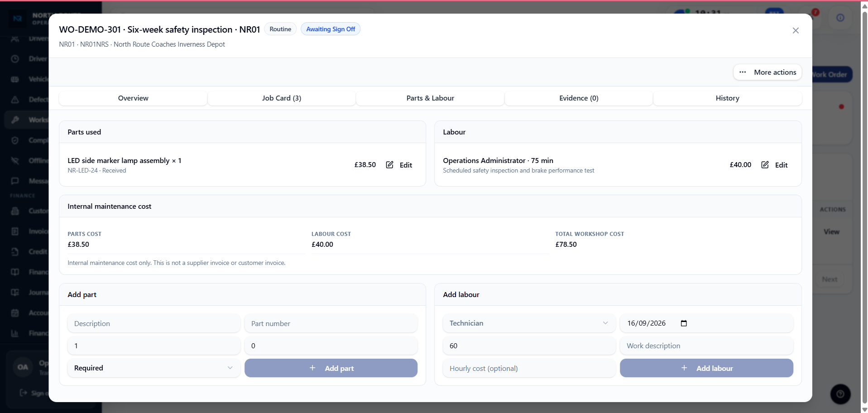Click the Hourly cost (optional) field
The height and width of the screenshot is (413, 868).
[x=529, y=368]
